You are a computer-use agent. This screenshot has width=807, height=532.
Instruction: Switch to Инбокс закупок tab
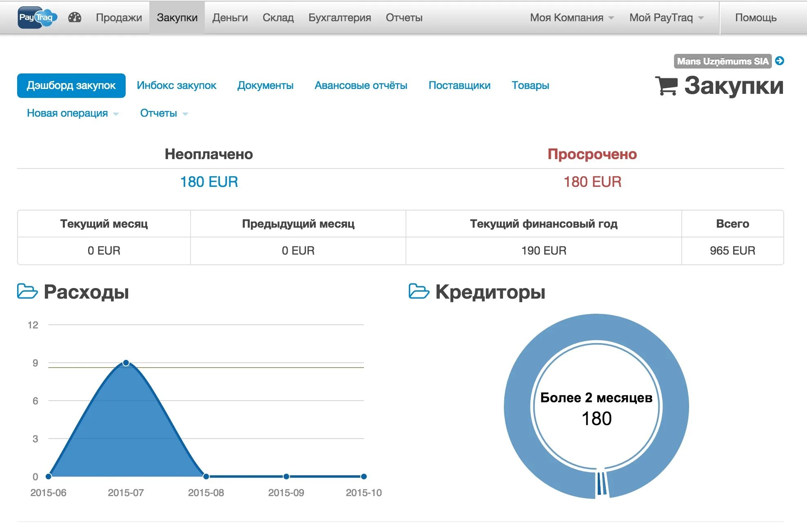tap(176, 85)
